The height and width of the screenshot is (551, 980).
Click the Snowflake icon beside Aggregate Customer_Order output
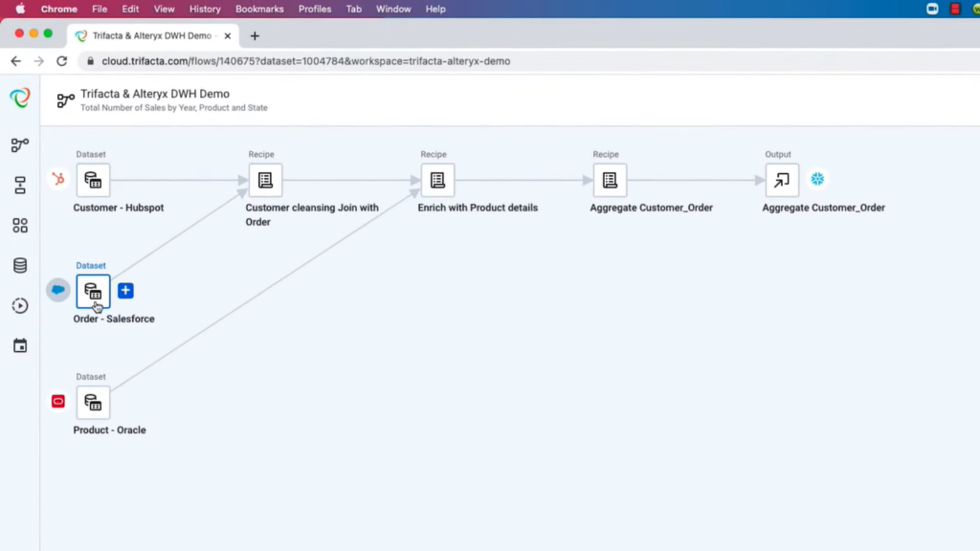(817, 179)
